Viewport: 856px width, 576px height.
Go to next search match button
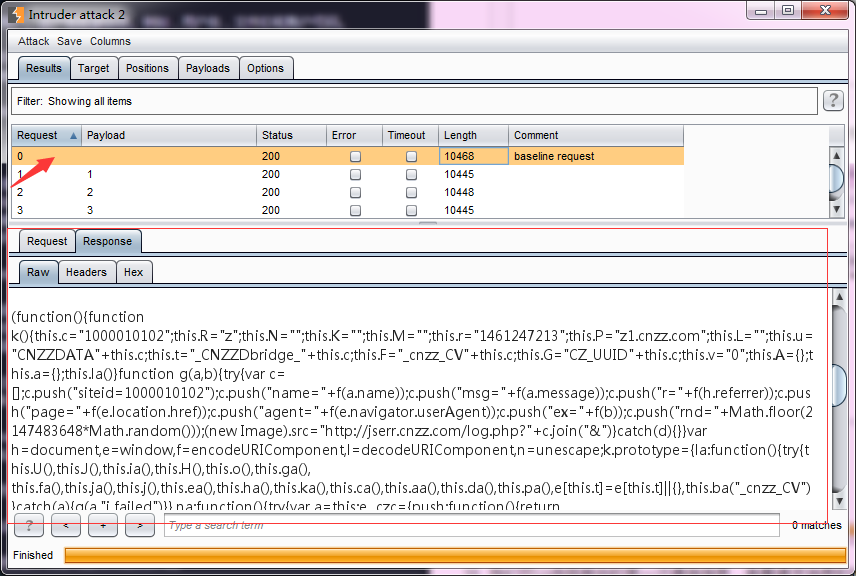[x=139, y=525]
